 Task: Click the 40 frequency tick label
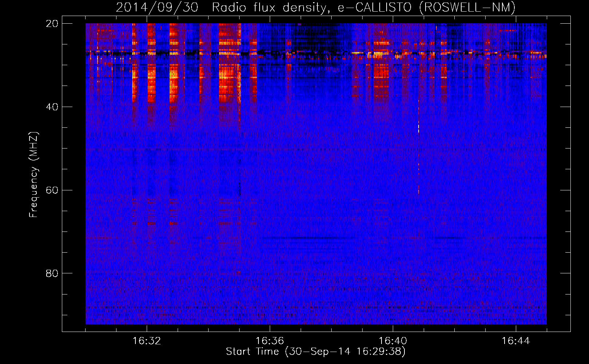pos(52,107)
